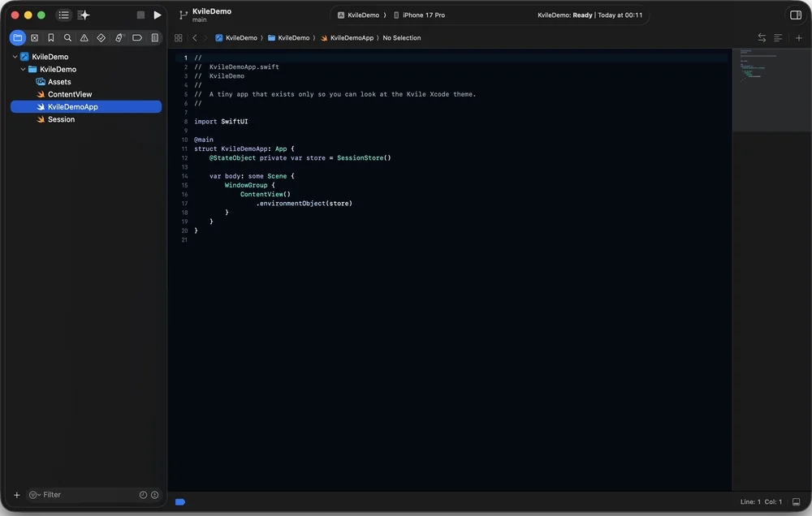Viewport: 812px width, 516px height.
Task: Collapse the KvileDemo project root
Action: 15,57
